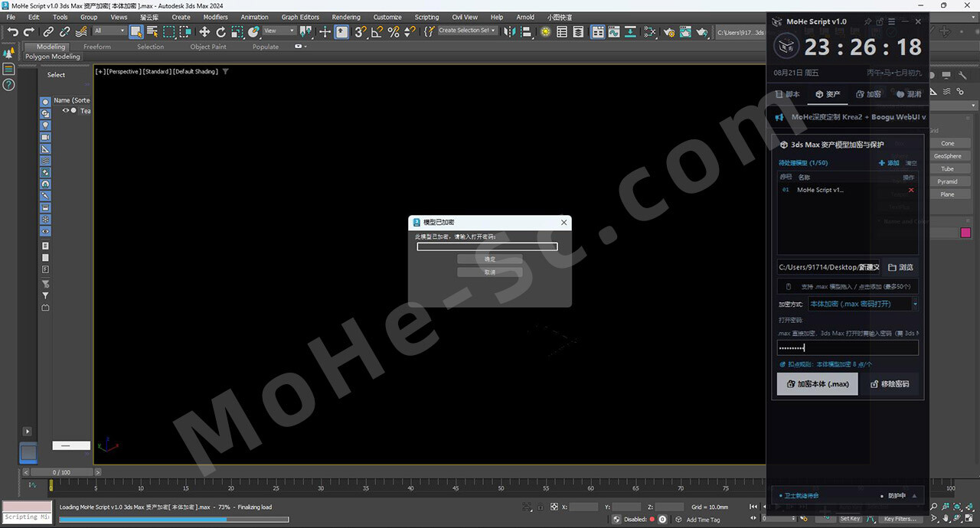
Task: Click the Undo arrow icon
Action: (12, 31)
